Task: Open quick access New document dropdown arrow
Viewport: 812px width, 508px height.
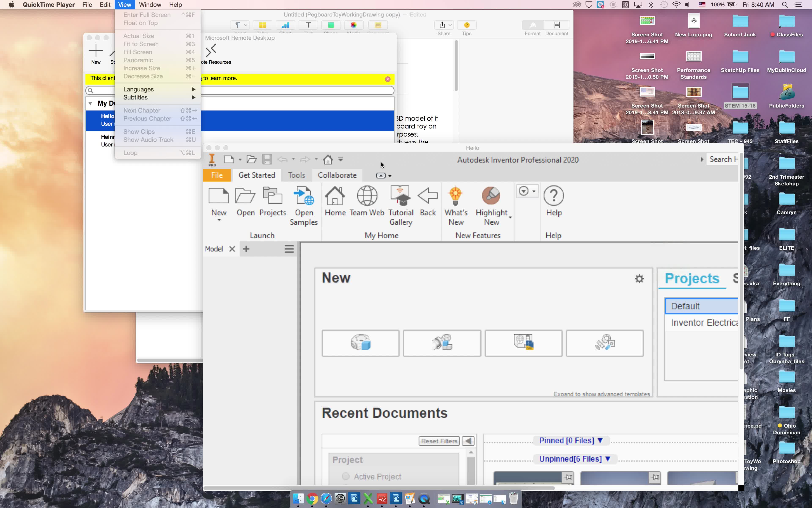Action: coord(240,160)
